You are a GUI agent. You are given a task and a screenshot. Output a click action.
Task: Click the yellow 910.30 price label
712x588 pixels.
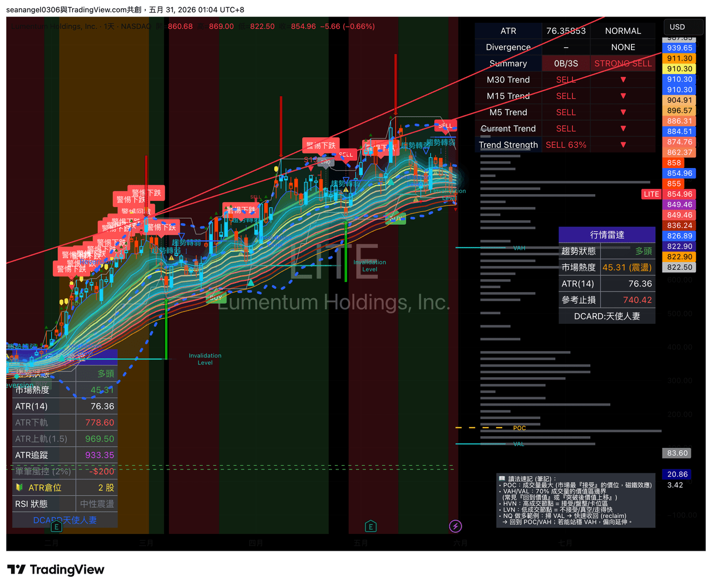pos(679,69)
